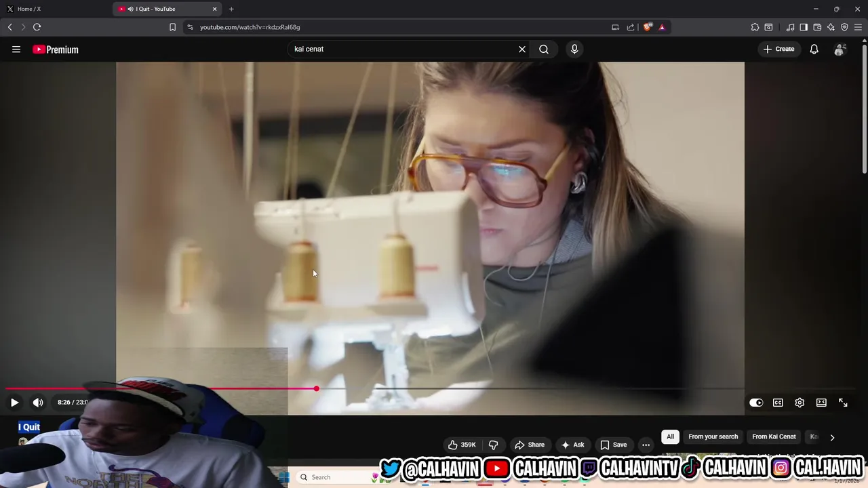Toggle the autoplay switch

pos(756,403)
